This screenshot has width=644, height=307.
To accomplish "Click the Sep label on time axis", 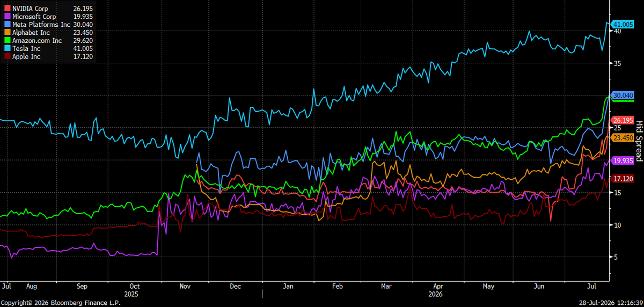I will 82,287.
